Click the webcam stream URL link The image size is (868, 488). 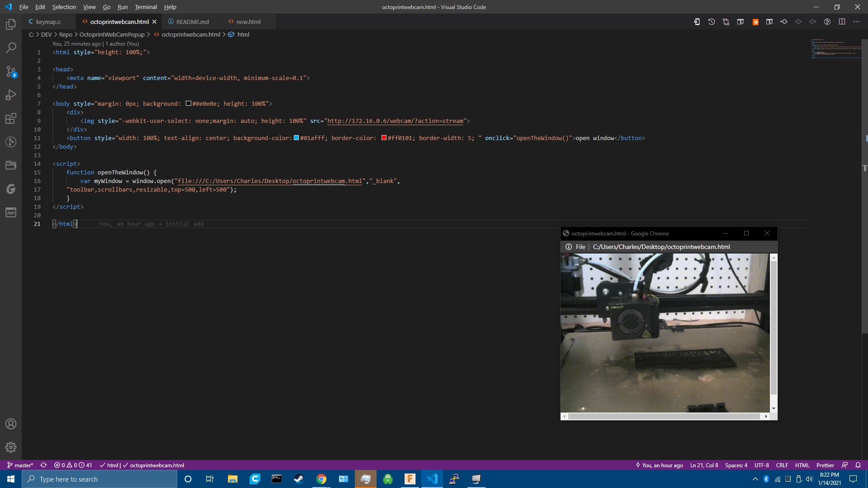tap(396, 121)
